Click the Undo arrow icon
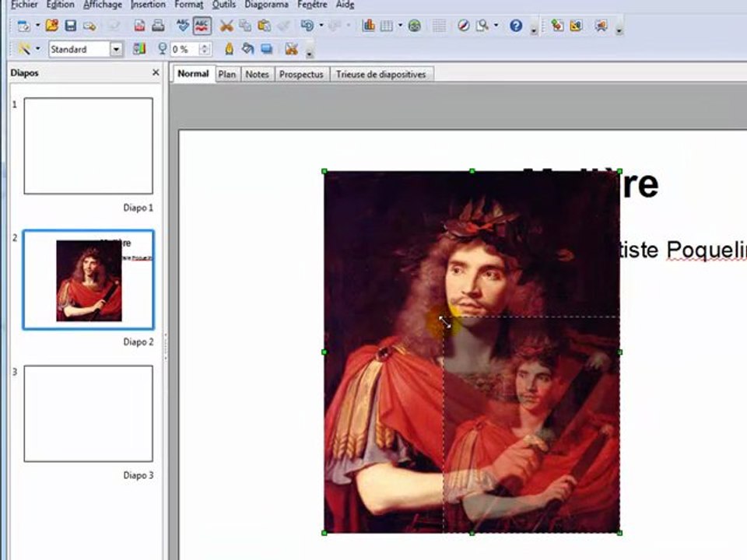 (x=307, y=26)
